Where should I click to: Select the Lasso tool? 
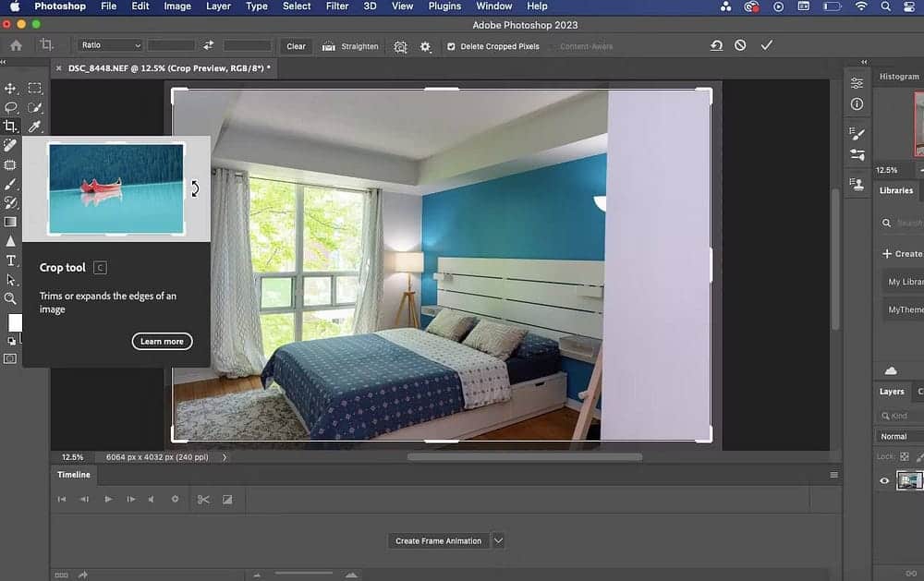click(x=11, y=107)
